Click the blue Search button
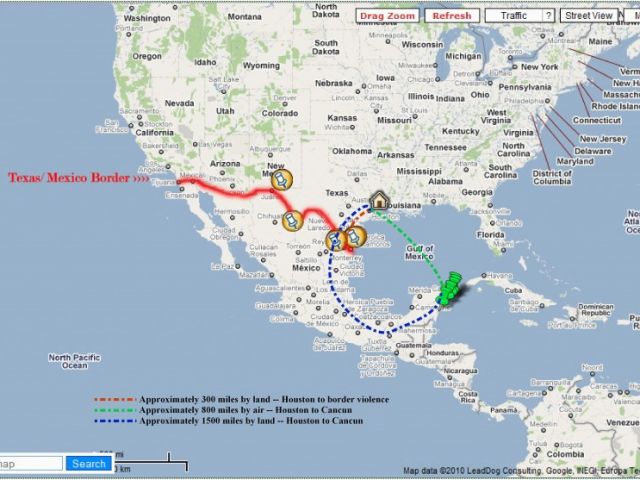 point(89,464)
